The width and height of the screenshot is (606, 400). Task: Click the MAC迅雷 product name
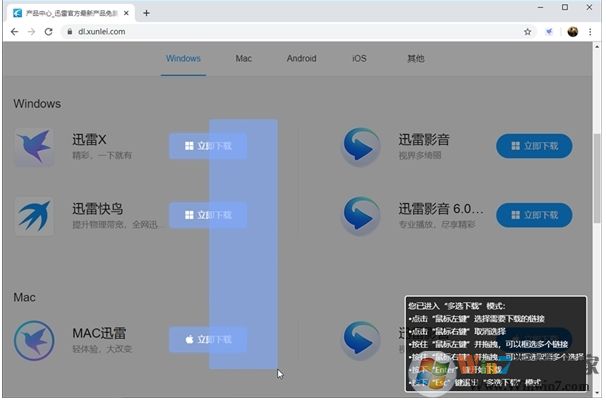[99, 333]
